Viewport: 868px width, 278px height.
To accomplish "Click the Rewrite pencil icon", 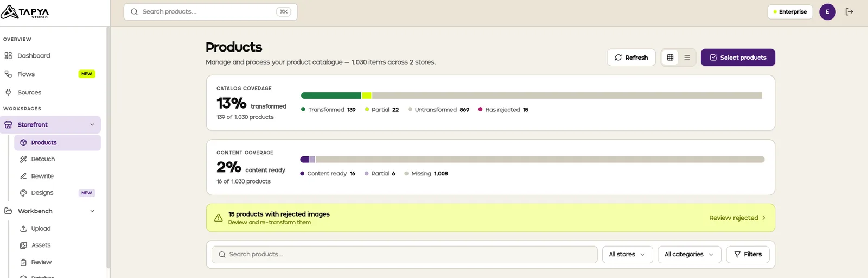I will point(23,176).
